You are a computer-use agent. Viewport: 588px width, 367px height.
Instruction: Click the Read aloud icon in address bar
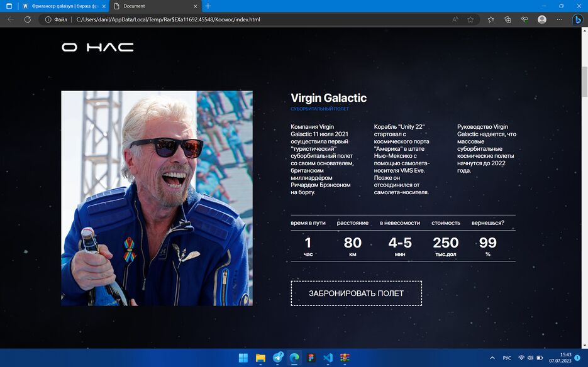(455, 19)
